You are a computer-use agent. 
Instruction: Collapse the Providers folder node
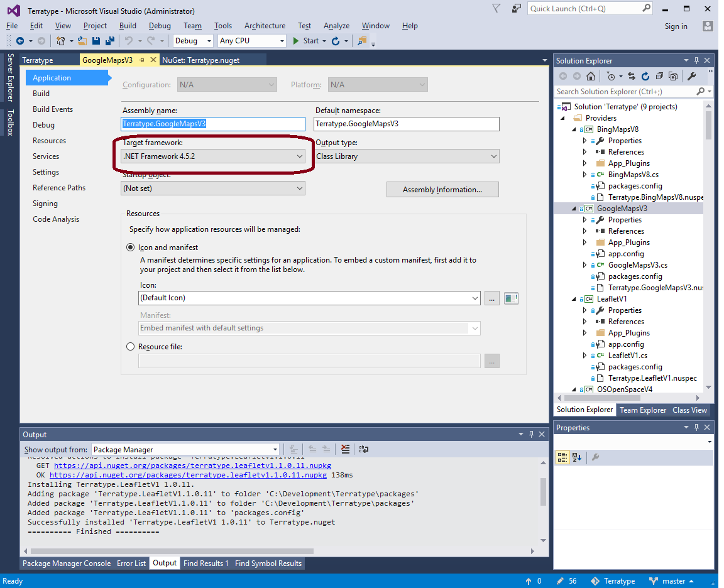563,118
